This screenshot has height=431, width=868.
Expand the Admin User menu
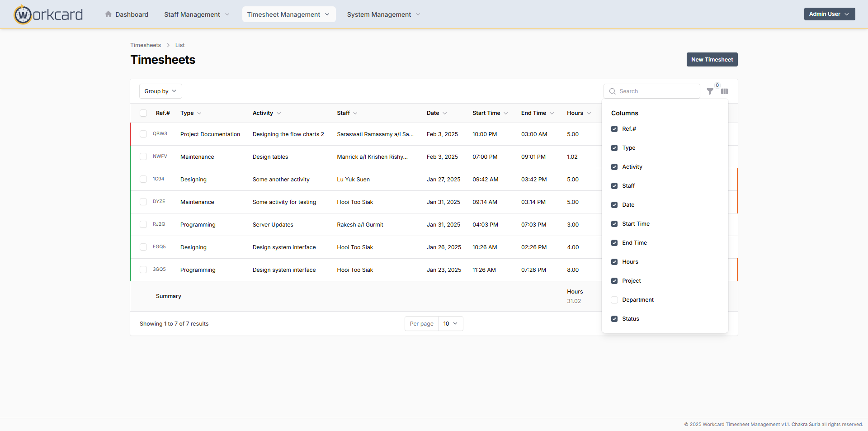tap(829, 14)
